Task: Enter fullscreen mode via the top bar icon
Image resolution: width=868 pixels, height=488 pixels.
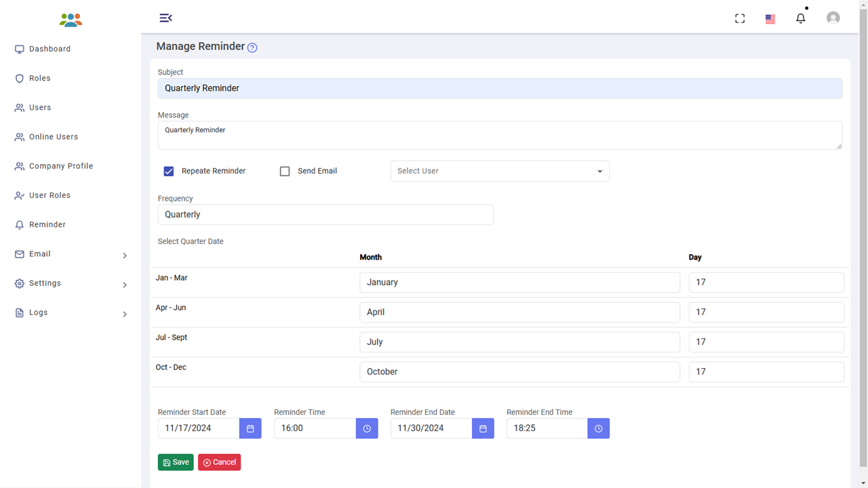Action: (740, 19)
